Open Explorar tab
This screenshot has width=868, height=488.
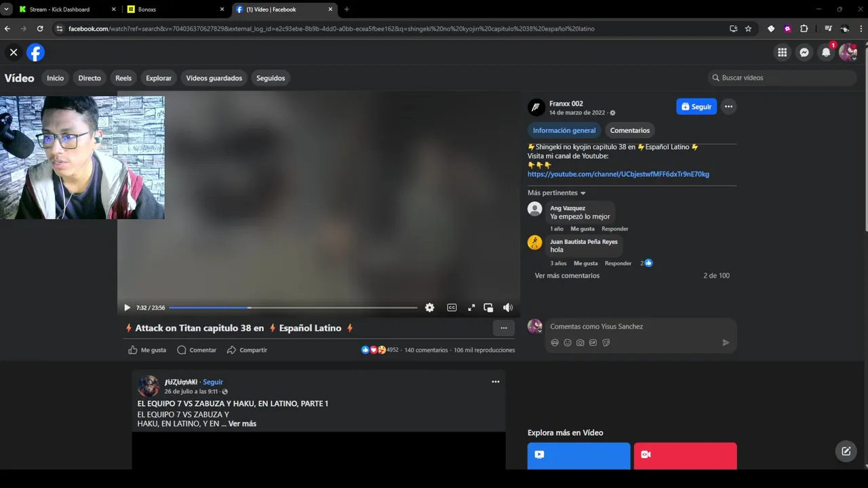click(159, 78)
